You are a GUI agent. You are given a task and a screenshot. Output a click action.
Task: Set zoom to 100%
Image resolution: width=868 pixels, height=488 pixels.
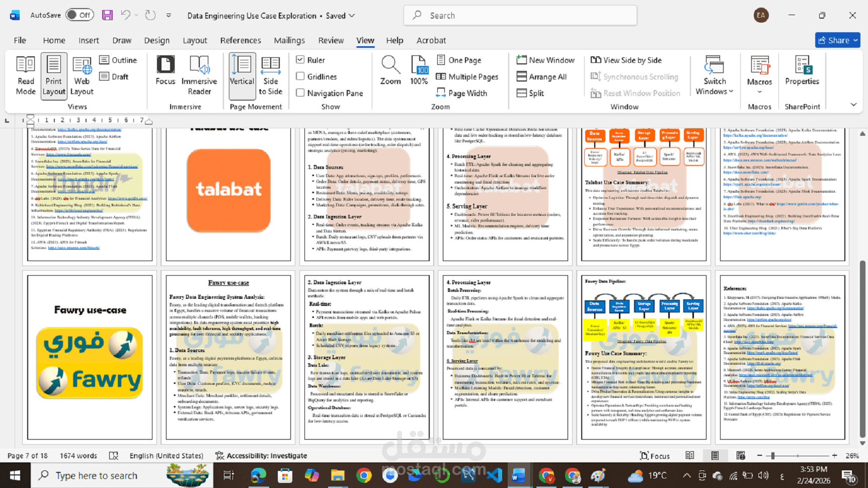click(x=419, y=71)
